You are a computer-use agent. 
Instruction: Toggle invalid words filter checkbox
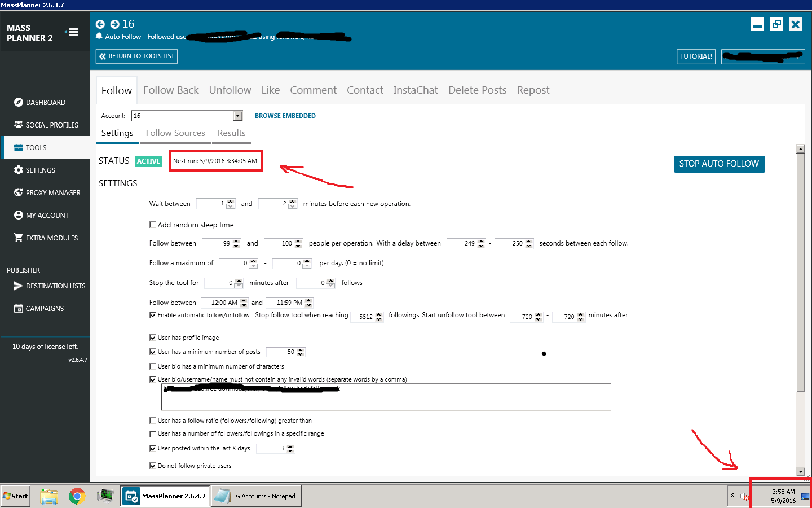tap(153, 379)
